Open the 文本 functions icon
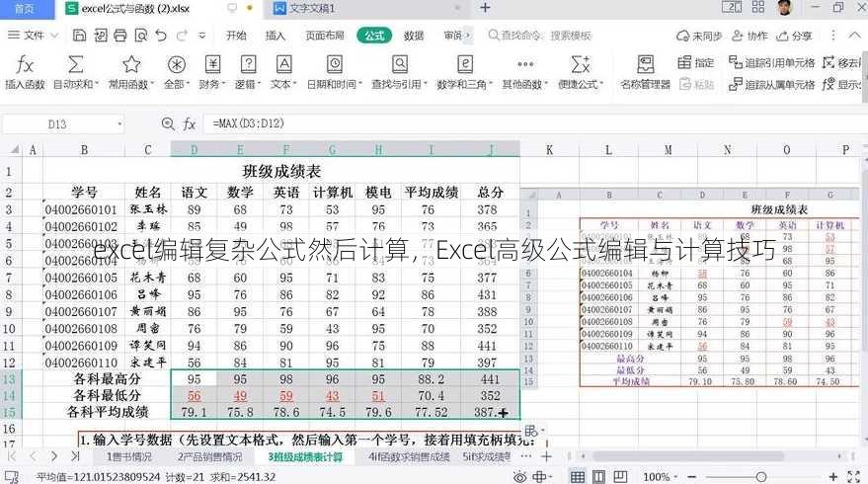The height and width of the screenshot is (484, 868). pyautogui.click(x=284, y=65)
